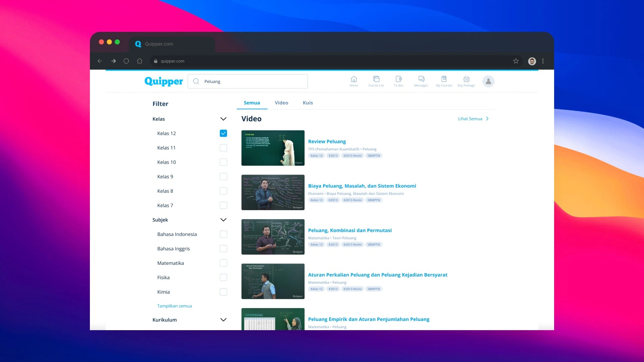Open the Review Peluang video thumbnail
This screenshot has height=362, width=644.
pos(273,148)
